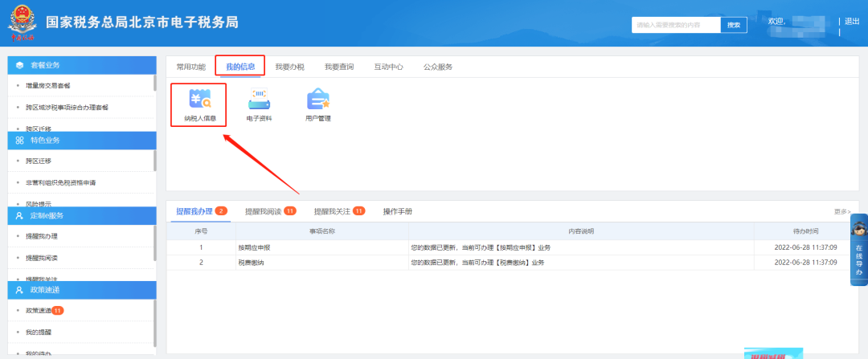Click the 特色业务 section header icon
The width and height of the screenshot is (868, 359).
19,140
